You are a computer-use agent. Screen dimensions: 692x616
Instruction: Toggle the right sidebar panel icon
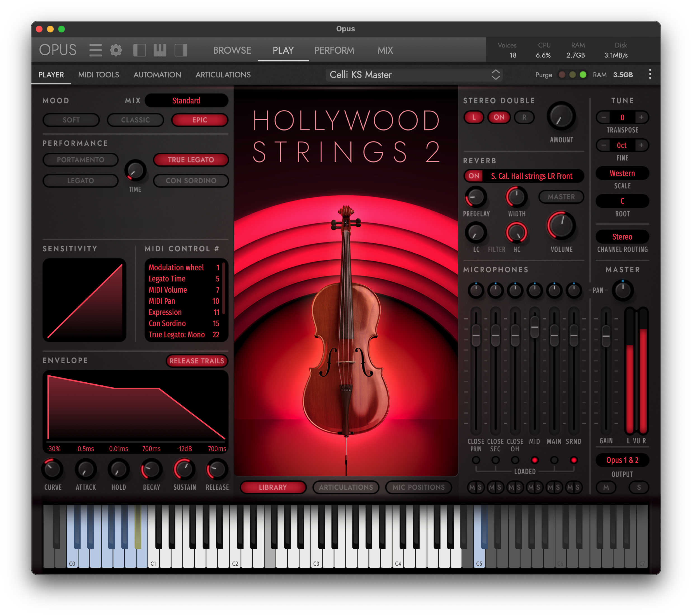181,50
